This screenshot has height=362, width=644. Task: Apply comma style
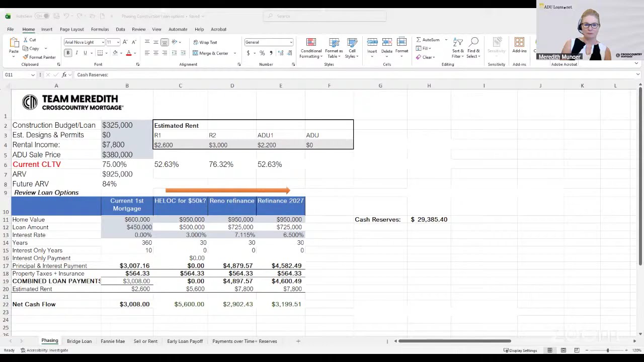click(271, 53)
